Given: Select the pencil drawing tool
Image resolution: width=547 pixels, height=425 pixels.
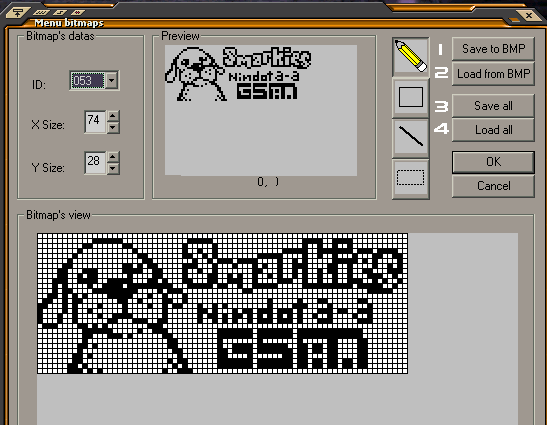Looking at the screenshot, I should tap(411, 57).
